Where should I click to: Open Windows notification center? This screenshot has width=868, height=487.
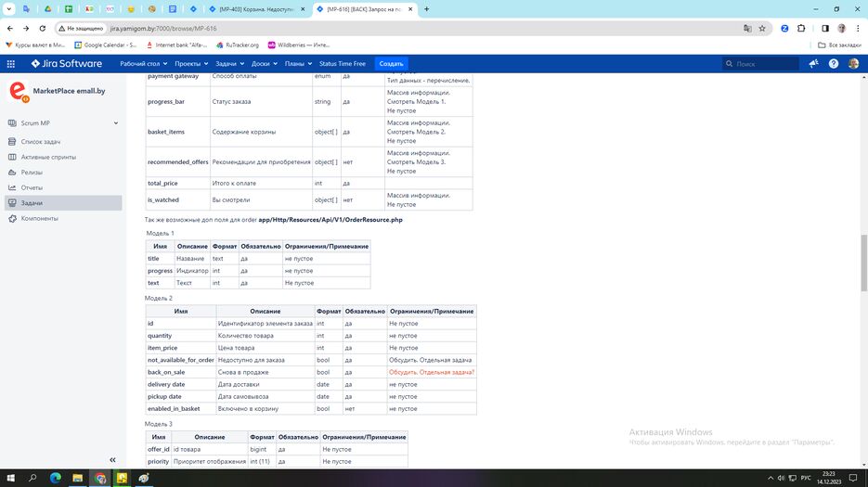(853, 478)
